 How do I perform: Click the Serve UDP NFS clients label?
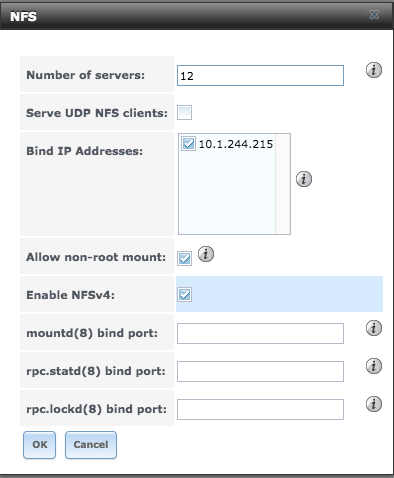coord(97,113)
